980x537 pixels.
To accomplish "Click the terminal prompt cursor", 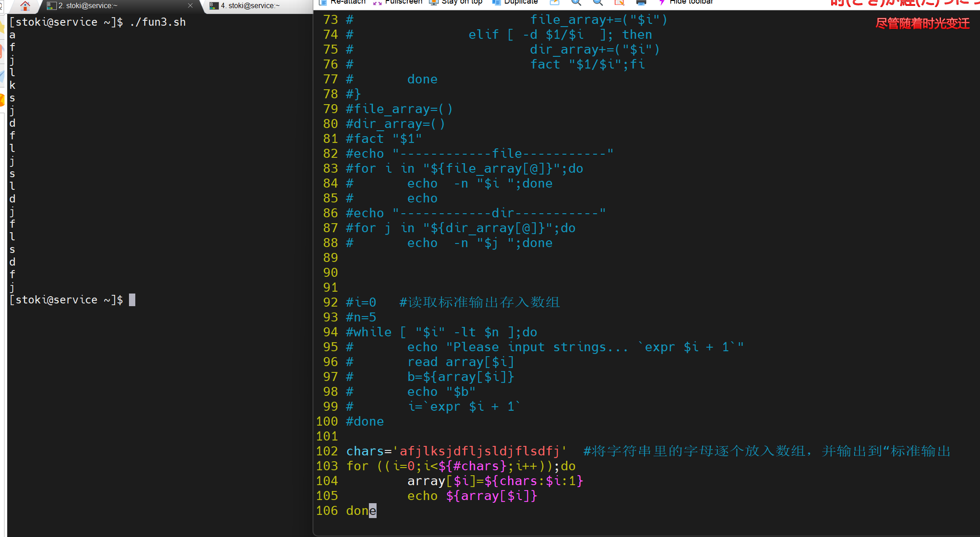I will tap(132, 300).
